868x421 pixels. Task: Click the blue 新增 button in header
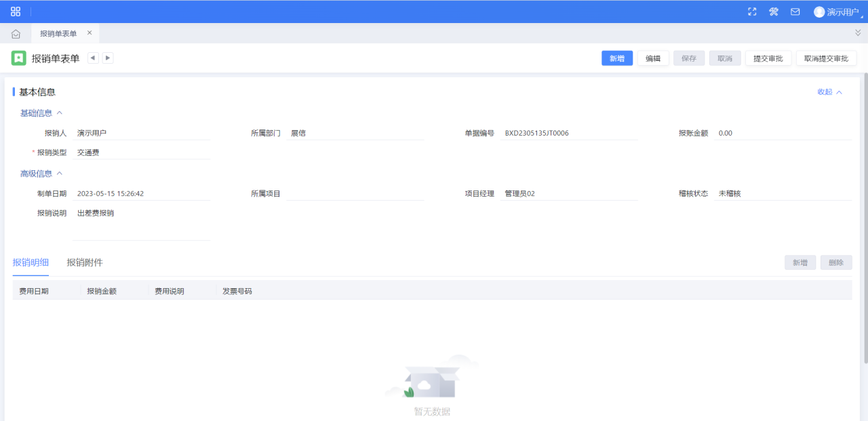(617, 58)
